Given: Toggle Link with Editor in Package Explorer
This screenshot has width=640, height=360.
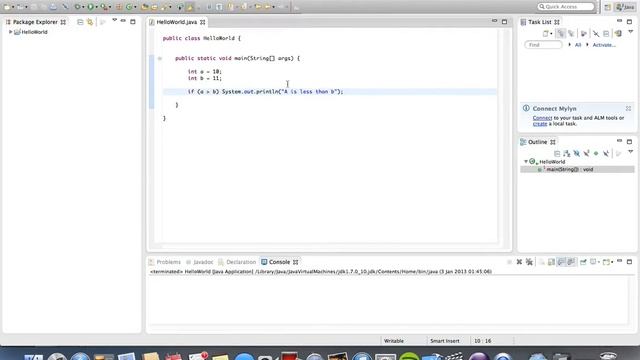Looking at the screenshot, I should pyautogui.click(x=90, y=22).
